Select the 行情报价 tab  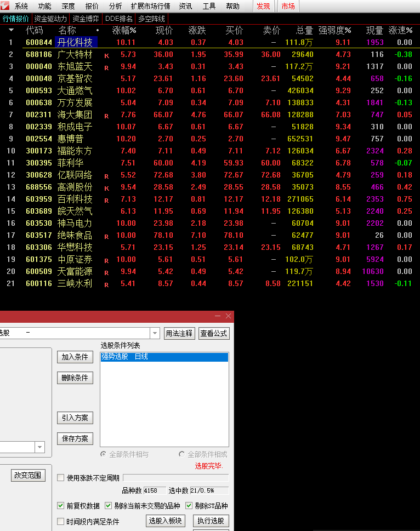[16, 19]
